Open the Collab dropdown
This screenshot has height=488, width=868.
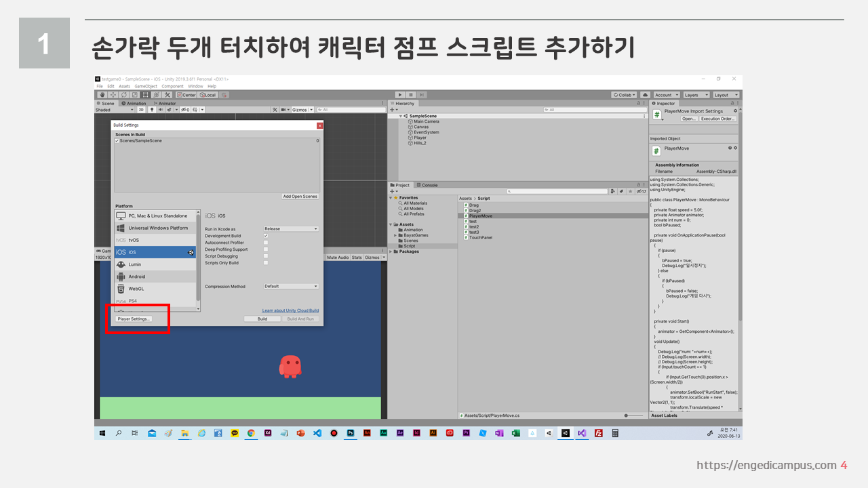click(623, 95)
